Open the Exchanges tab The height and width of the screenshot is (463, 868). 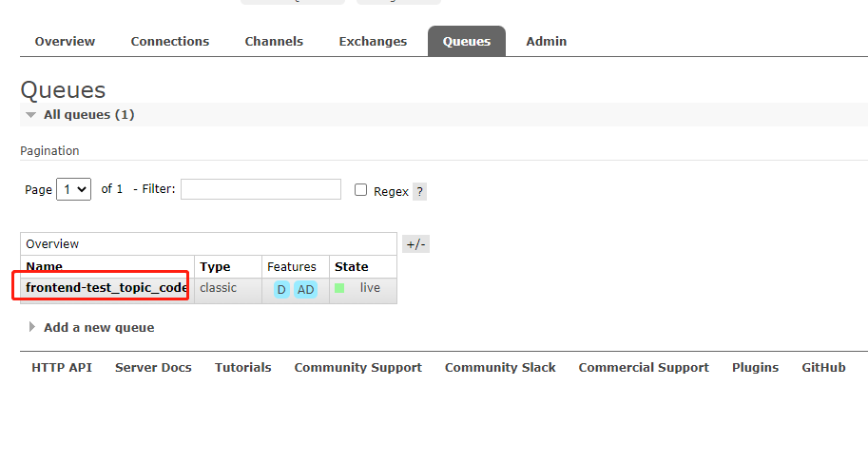click(373, 42)
